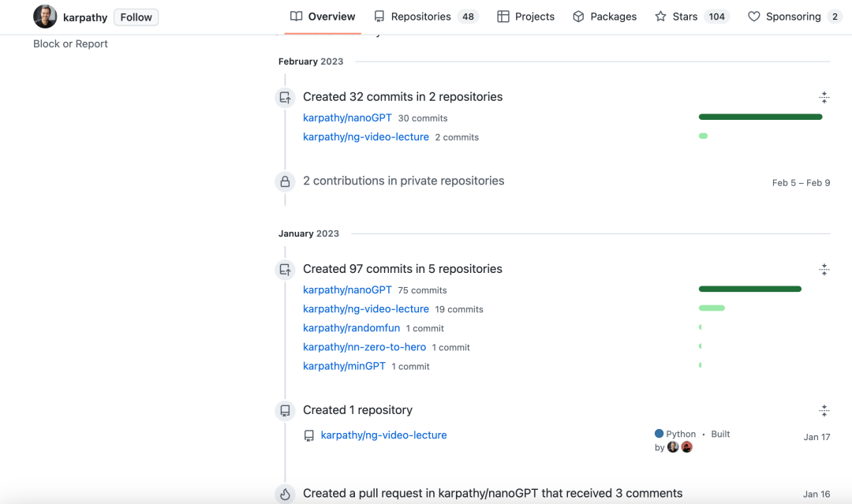Collapse February's 32 commits section
Viewport: 852px width, 504px height.
[824, 97]
